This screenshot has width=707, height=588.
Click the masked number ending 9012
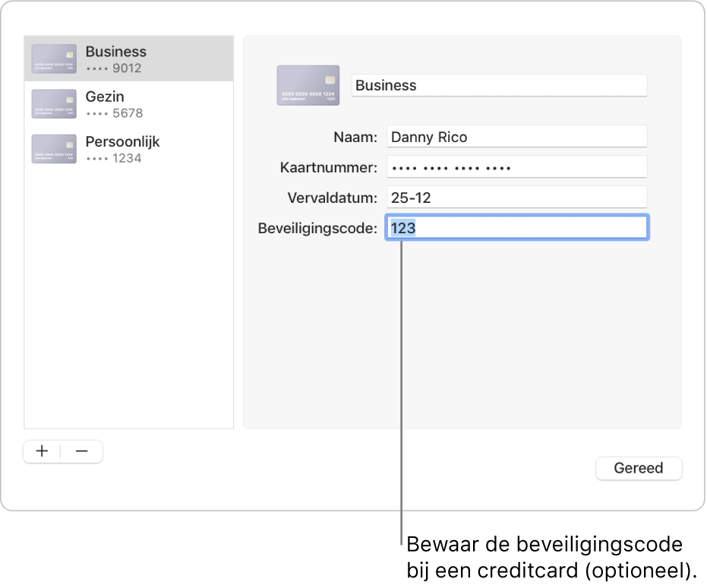114,68
